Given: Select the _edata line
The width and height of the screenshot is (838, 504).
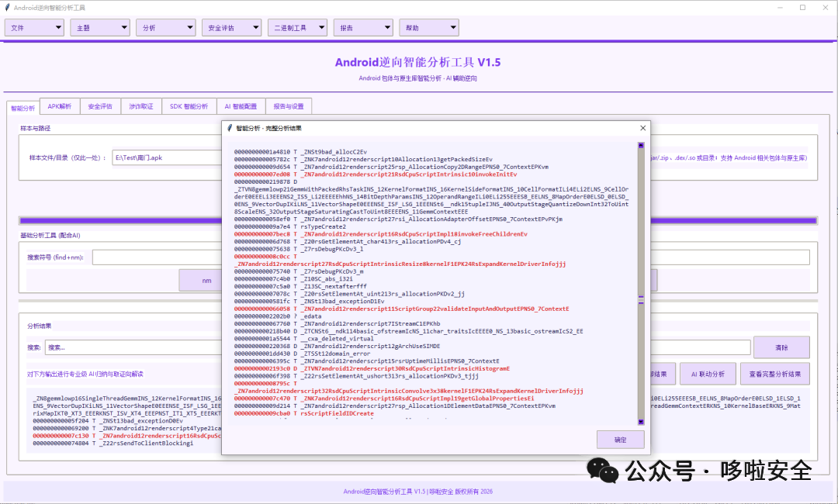Looking at the screenshot, I should (x=278, y=316).
